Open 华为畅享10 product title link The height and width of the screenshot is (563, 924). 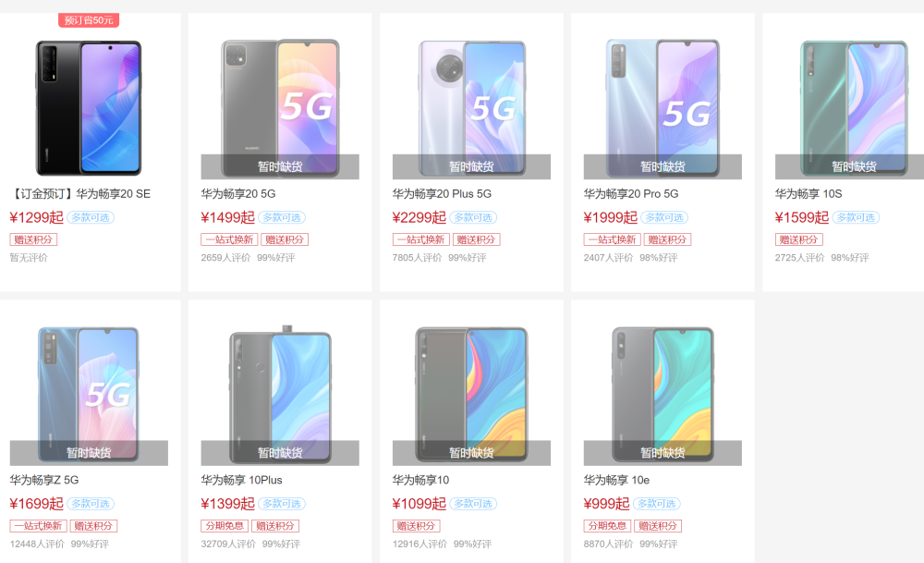click(420, 481)
